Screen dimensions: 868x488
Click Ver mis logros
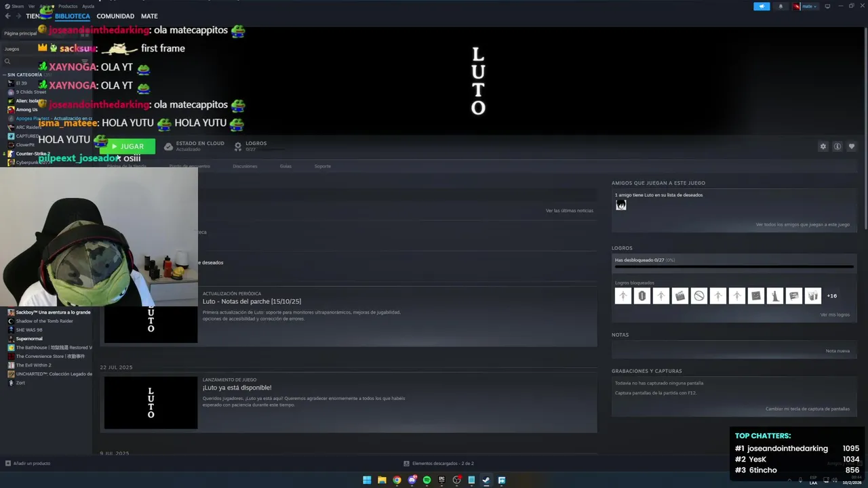tap(835, 314)
